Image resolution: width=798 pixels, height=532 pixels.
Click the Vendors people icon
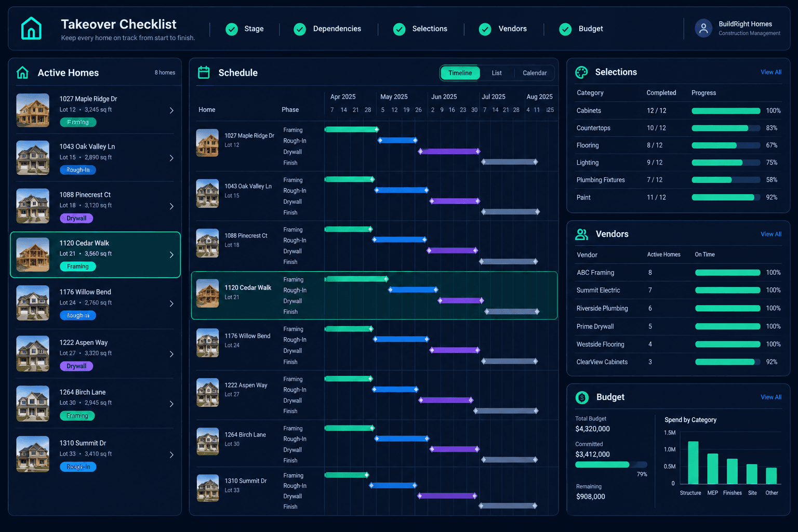tap(581, 234)
